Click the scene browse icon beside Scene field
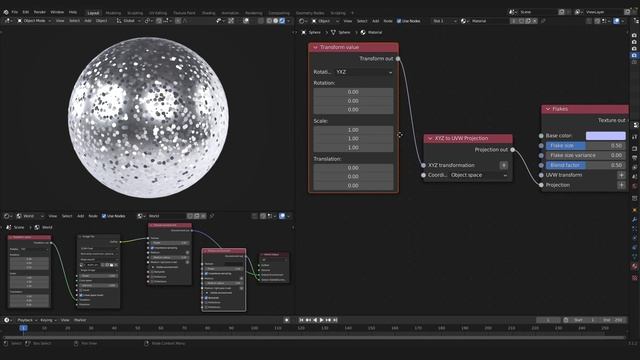Screen dimensions: 640x360 tap(513, 12)
